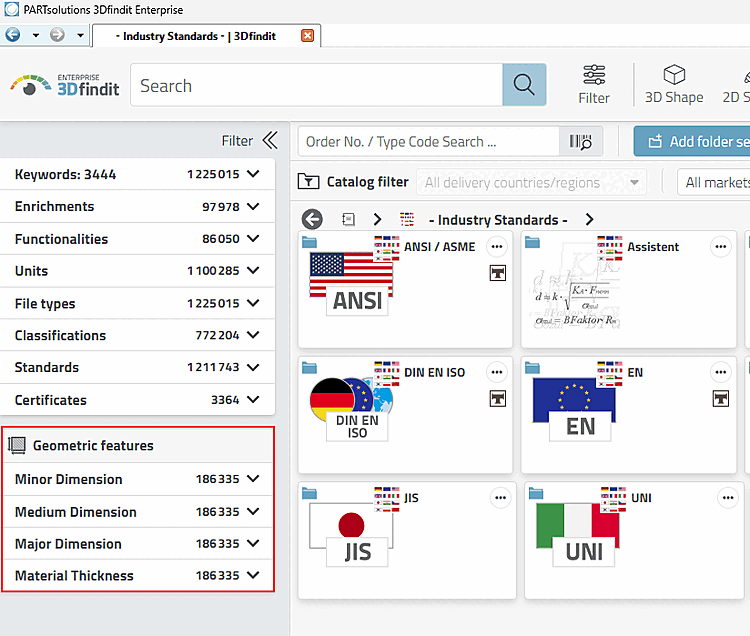Viewport: 750px width, 636px height.
Task: Open the EN flag catalog thumbnail
Action: pyautogui.click(x=575, y=409)
